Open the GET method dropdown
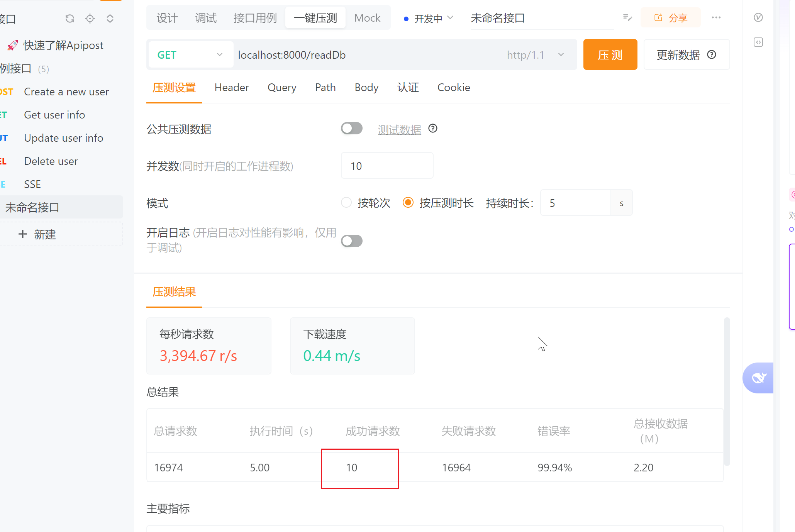 [190, 55]
